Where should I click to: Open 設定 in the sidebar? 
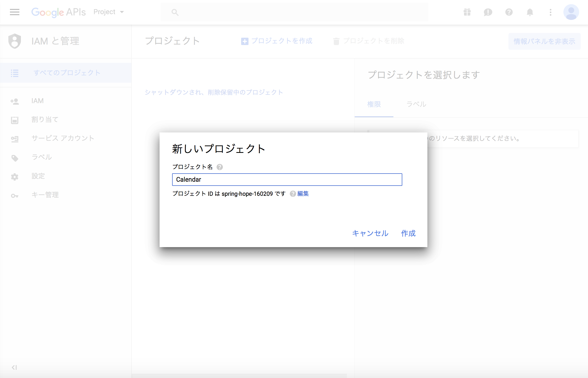pos(38,176)
